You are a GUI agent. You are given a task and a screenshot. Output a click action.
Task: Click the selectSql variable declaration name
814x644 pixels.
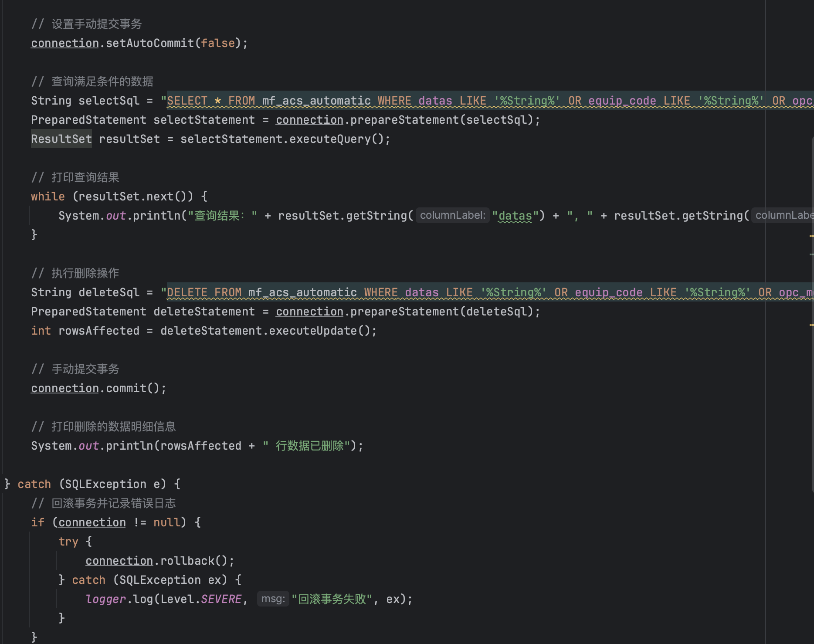(x=109, y=101)
